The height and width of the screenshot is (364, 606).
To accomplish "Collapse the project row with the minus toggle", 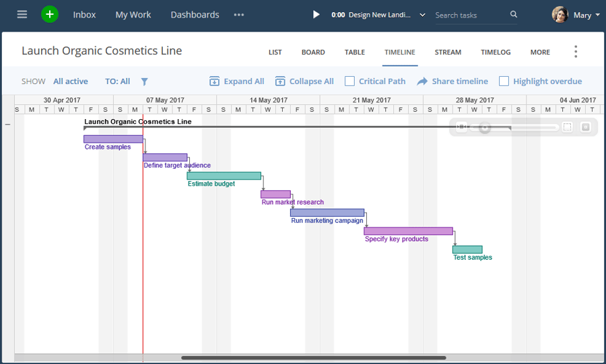I will pos(8,124).
